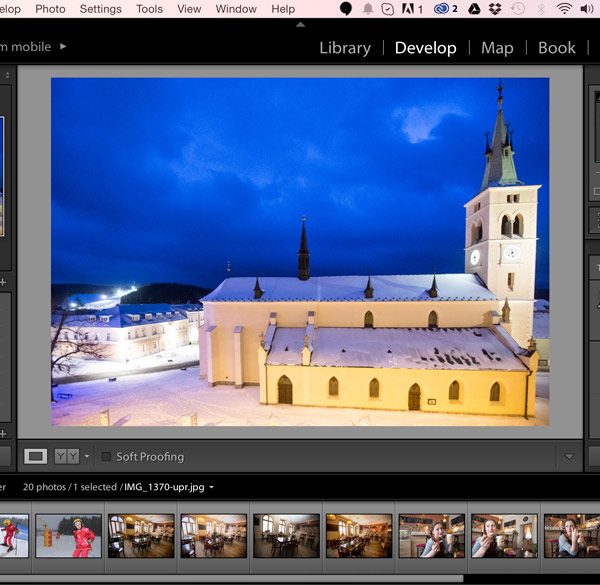Open toolbar content options triangle
600x585 pixels.
569,456
